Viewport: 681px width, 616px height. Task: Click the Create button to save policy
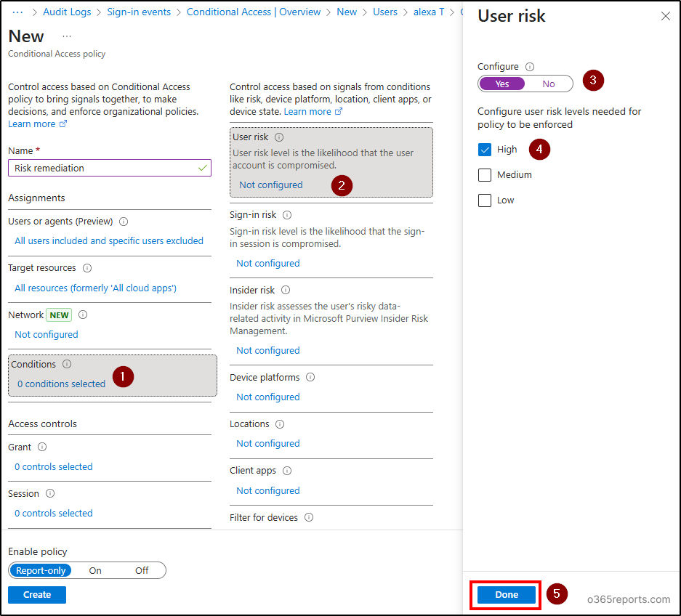click(36, 594)
